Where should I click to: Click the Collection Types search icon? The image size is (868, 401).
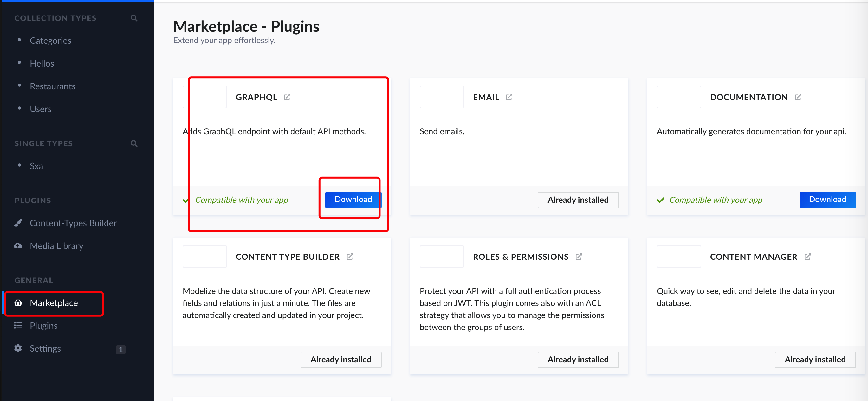pyautogui.click(x=134, y=18)
